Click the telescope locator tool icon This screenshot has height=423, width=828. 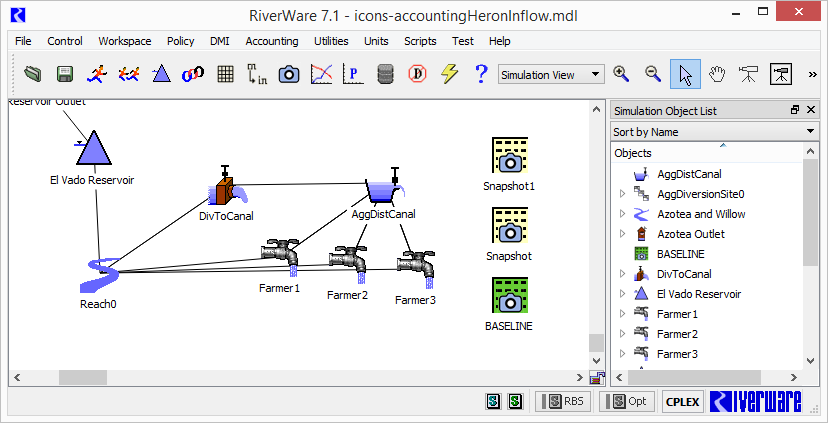(x=749, y=74)
